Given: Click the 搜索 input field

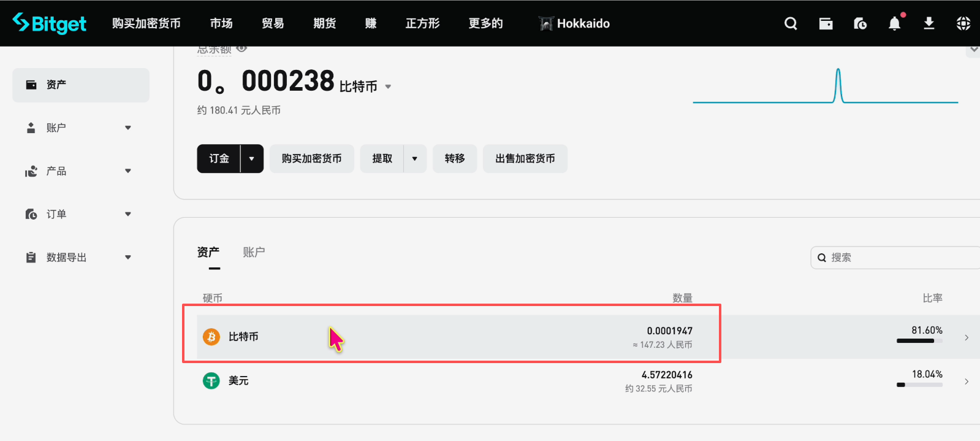Looking at the screenshot, I should [898, 258].
